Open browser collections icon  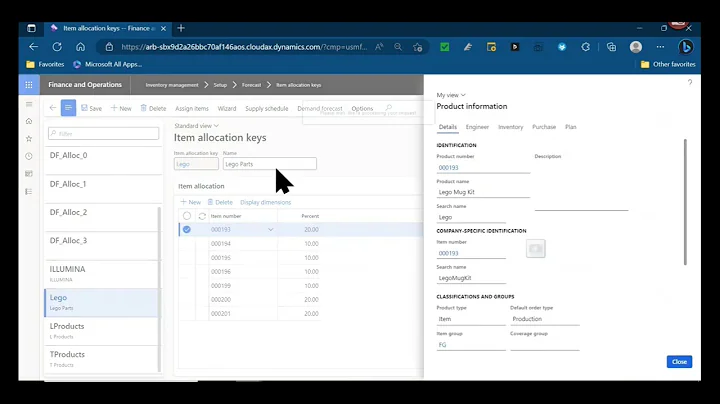click(x=611, y=47)
